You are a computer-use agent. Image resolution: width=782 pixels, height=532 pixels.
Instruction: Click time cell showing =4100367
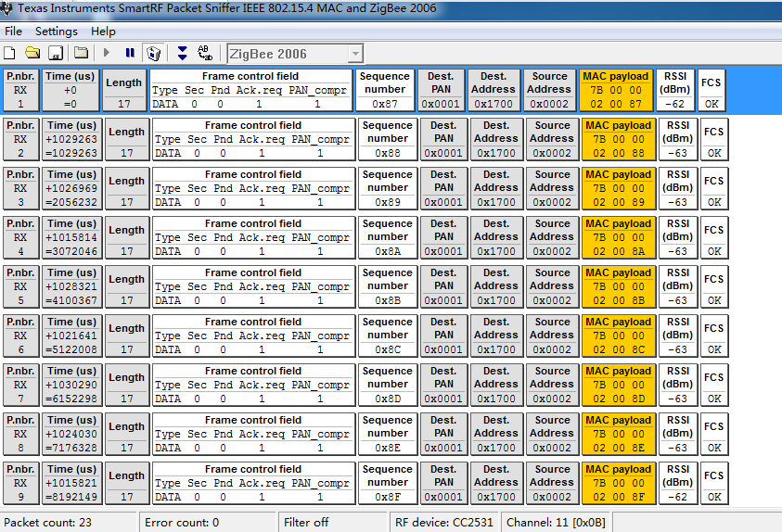click(x=71, y=287)
